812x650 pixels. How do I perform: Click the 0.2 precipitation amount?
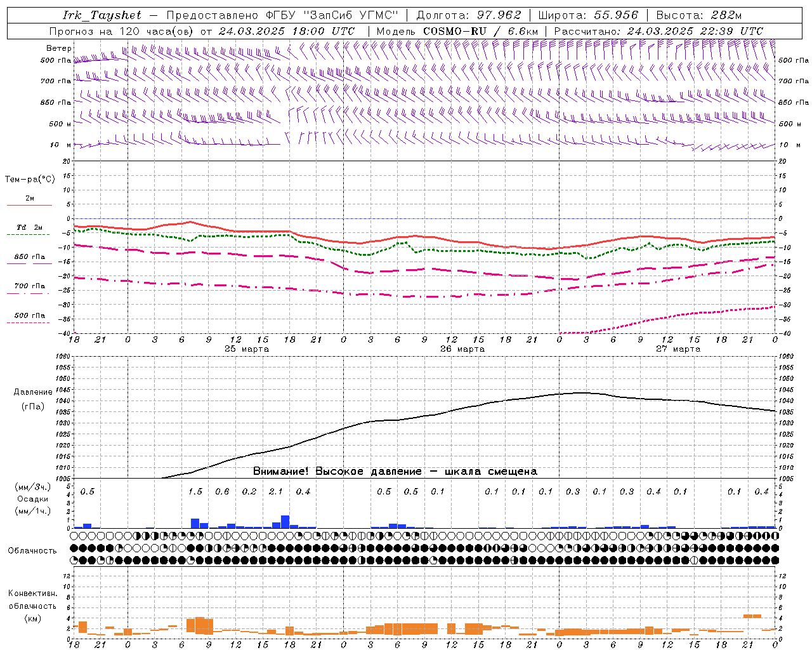pyautogui.click(x=249, y=492)
